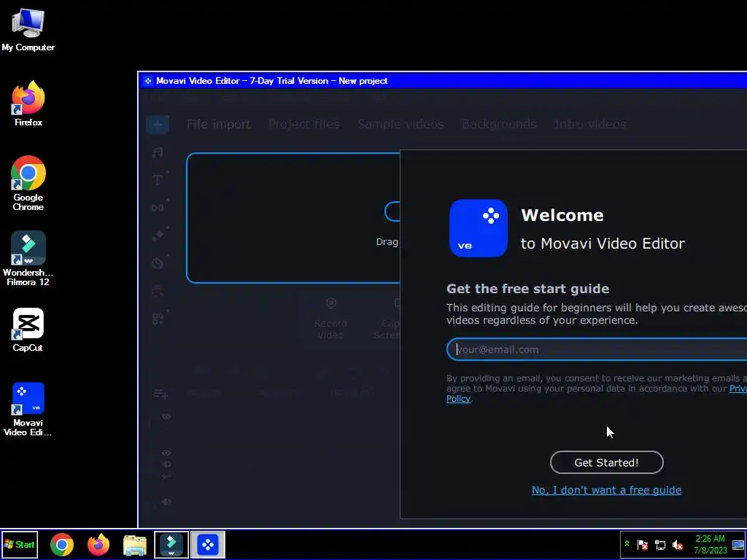The image size is (747, 560).
Task: Switch to Movavi Video Editor taskbar button
Action: tap(208, 545)
